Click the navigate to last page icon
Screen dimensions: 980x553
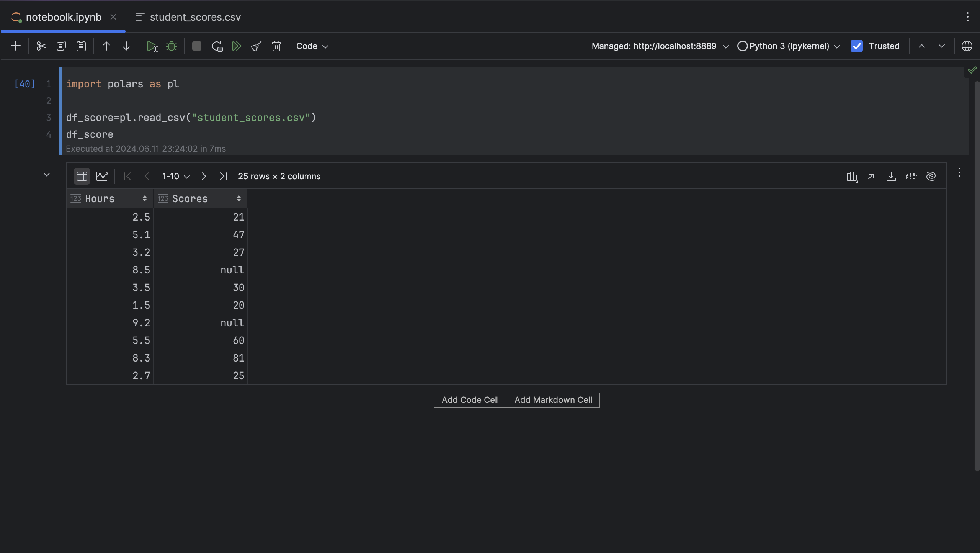224,177
